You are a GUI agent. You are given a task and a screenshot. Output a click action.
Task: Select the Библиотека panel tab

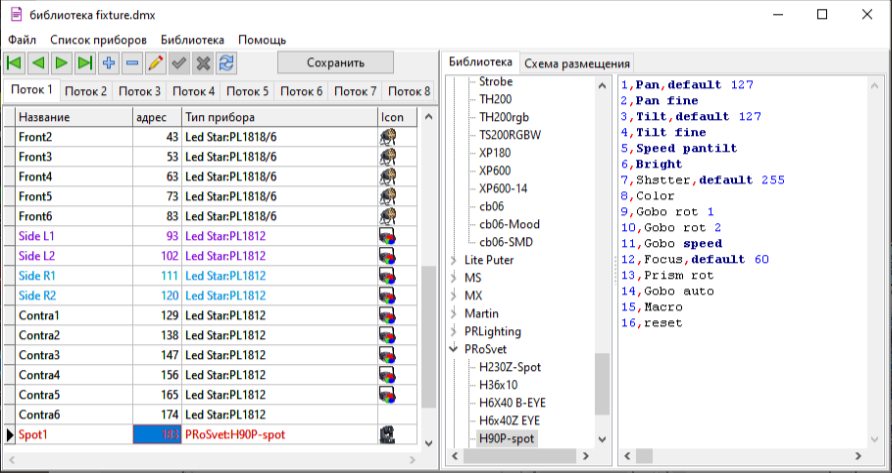pos(481,63)
